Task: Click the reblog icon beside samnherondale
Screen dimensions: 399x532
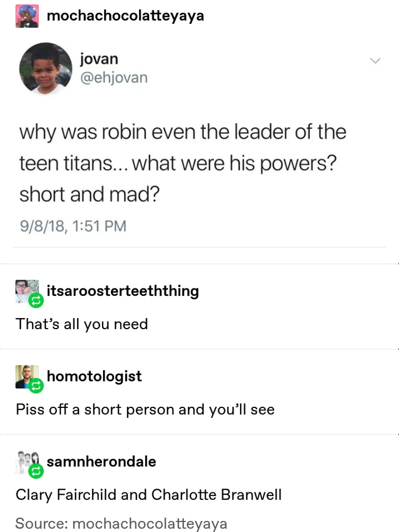Action: (36, 471)
